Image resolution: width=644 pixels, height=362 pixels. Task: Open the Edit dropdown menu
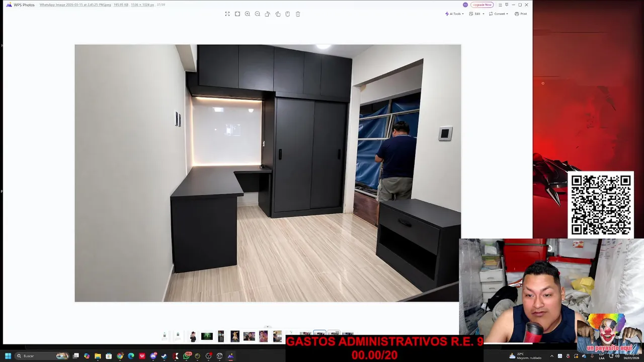(477, 14)
